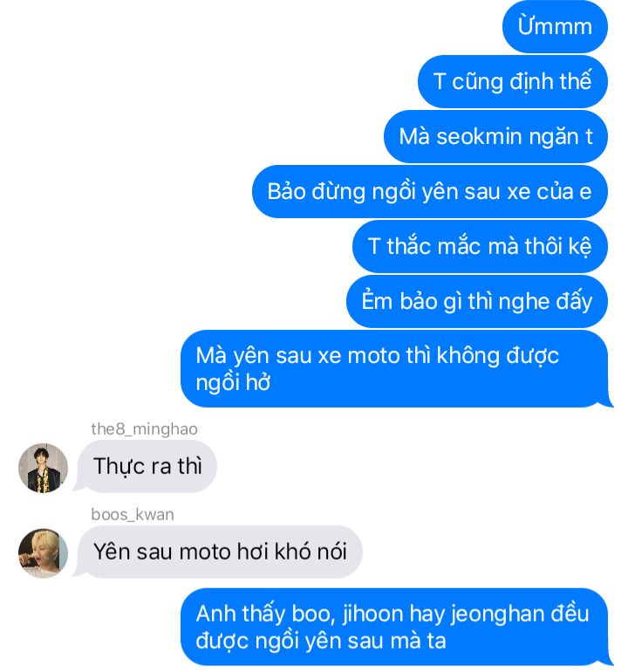Open the8_minghao profile avatar

(43, 468)
